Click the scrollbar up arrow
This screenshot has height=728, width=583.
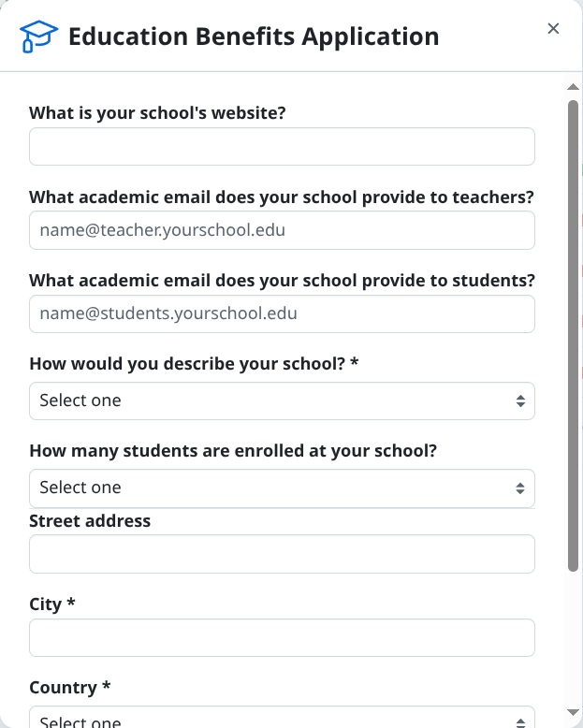pyautogui.click(x=574, y=88)
